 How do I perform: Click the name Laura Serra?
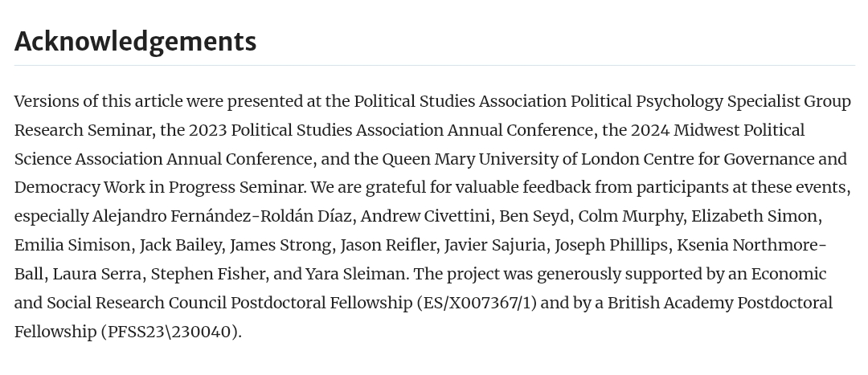tap(96, 275)
